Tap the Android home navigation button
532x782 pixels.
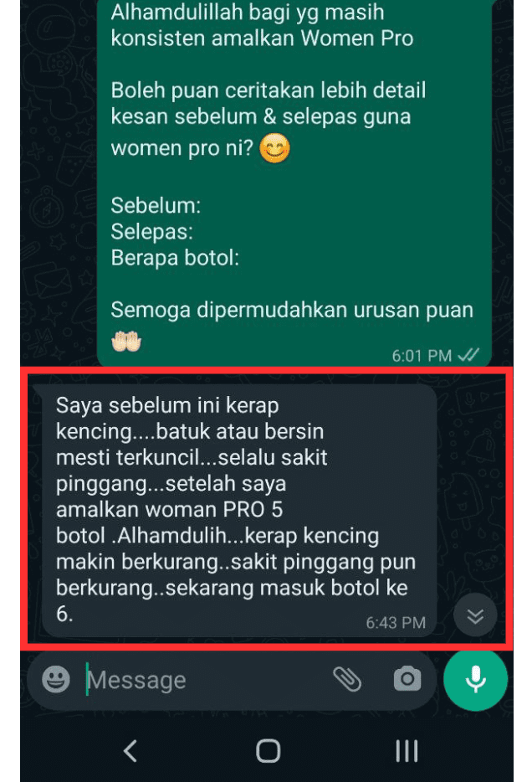tap(268, 750)
